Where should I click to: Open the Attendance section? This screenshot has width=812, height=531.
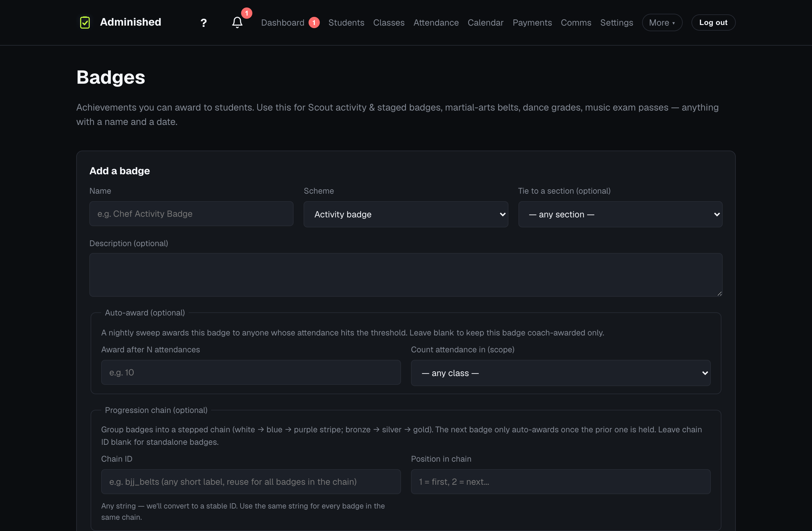tap(436, 22)
